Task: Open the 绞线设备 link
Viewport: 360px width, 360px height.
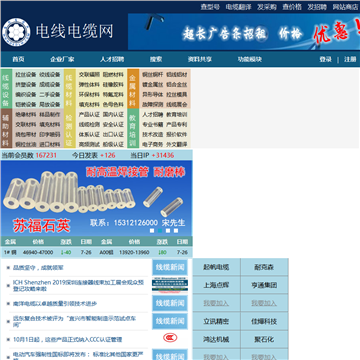Action: pyautogui.click(x=50, y=74)
